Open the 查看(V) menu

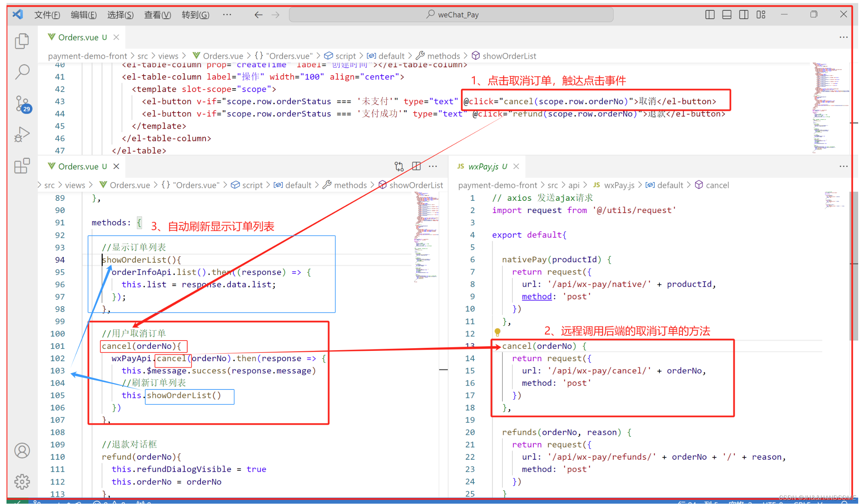click(157, 15)
